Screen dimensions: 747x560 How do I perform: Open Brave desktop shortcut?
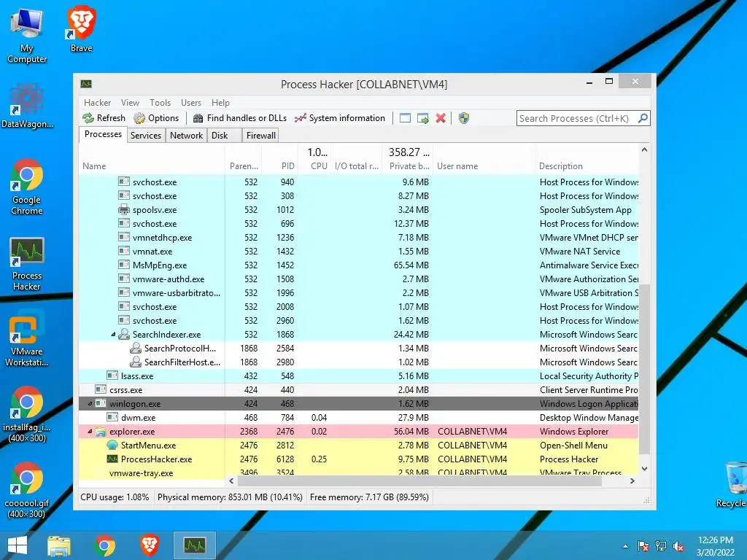coord(81,29)
